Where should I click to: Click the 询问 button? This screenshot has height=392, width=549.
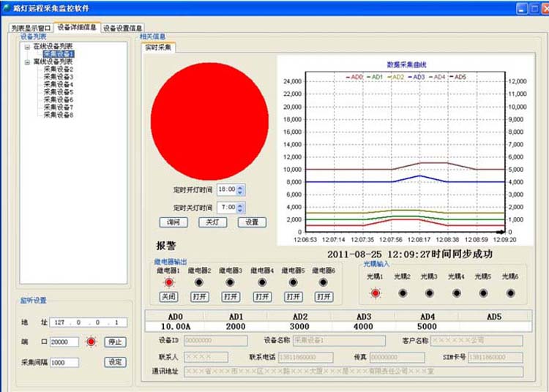[173, 222]
